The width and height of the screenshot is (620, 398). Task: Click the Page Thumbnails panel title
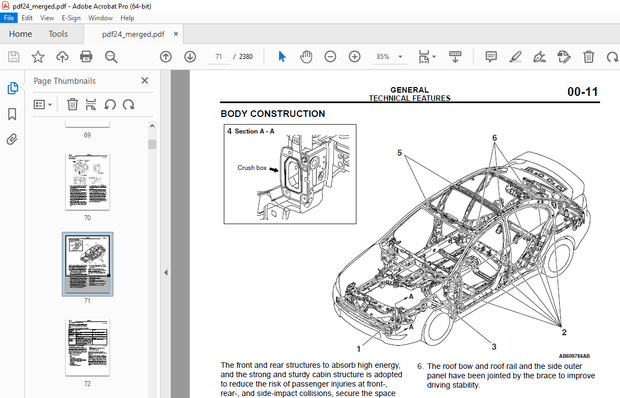click(x=64, y=81)
